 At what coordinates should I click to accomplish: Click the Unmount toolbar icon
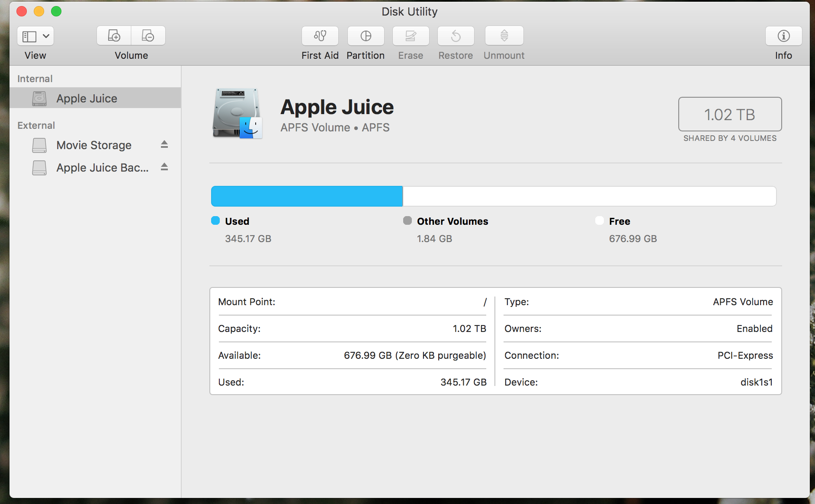coord(504,36)
